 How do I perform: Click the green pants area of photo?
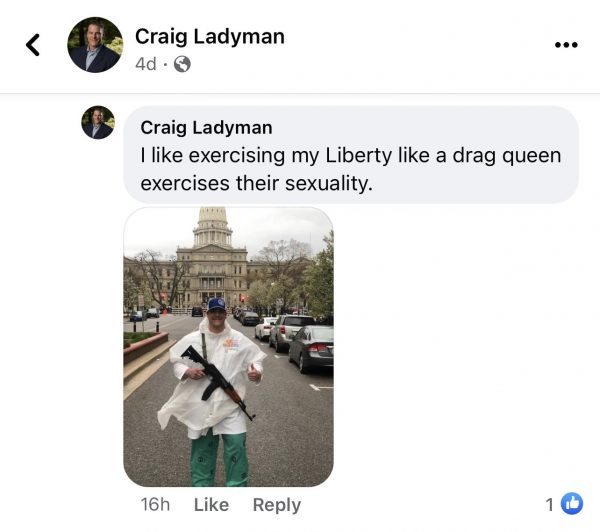(x=220, y=458)
